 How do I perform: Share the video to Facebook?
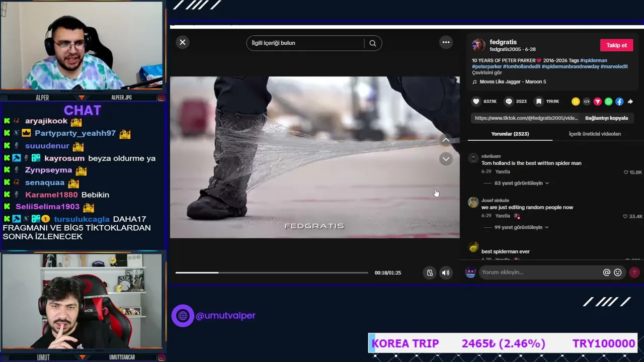pyautogui.click(x=619, y=102)
